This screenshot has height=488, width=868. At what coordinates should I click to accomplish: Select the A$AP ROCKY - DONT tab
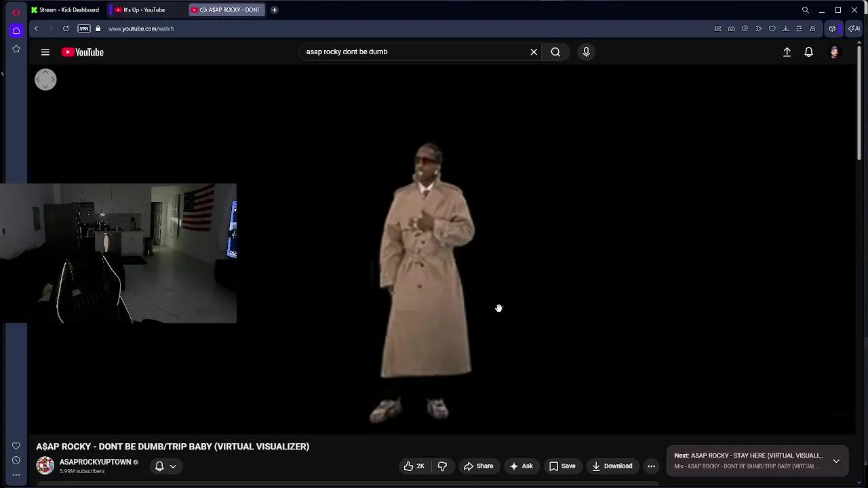click(226, 9)
